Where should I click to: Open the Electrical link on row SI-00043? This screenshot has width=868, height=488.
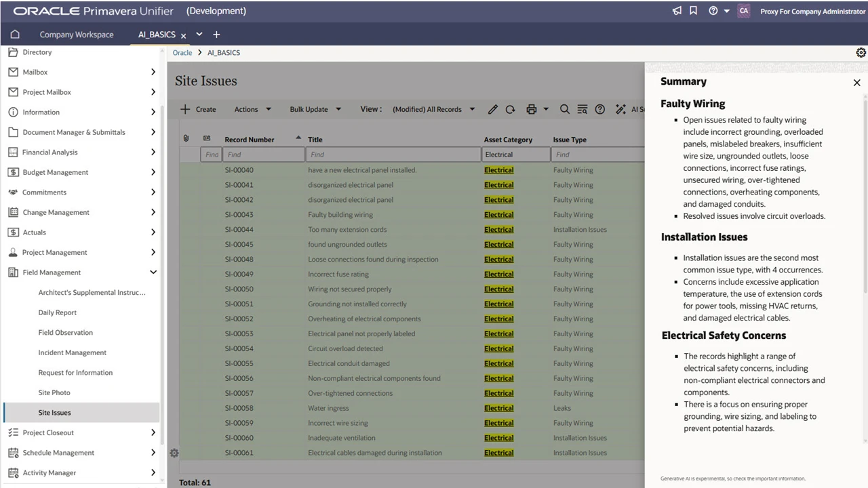(x=498, y=214)
